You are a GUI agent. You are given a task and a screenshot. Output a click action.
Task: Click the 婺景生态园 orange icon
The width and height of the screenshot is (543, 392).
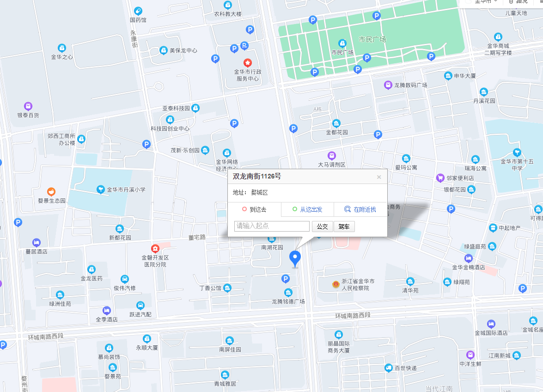point(51,191)
